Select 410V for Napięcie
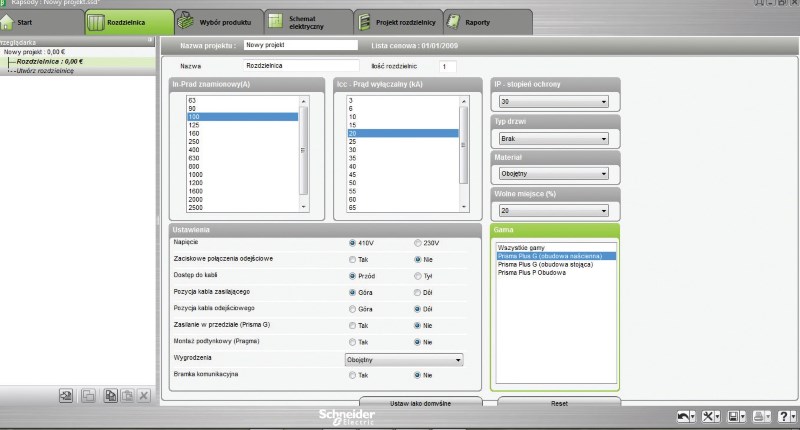 click(352, 243)
